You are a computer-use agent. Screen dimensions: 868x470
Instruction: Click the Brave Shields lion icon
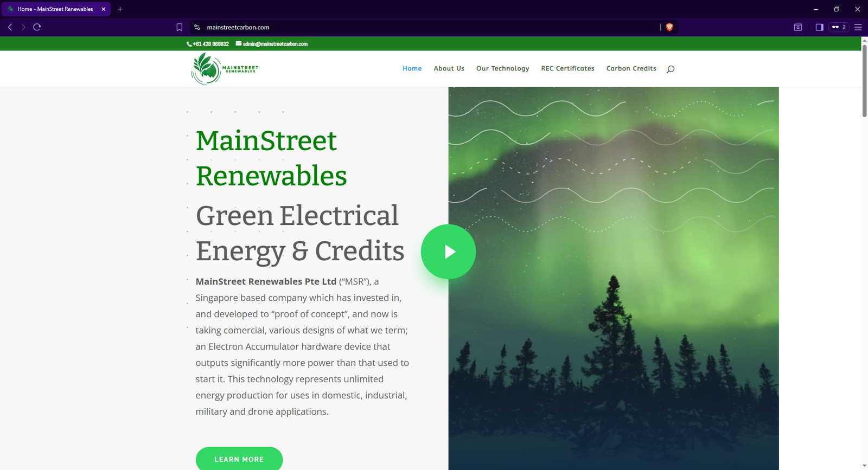[x=669, y=27]
